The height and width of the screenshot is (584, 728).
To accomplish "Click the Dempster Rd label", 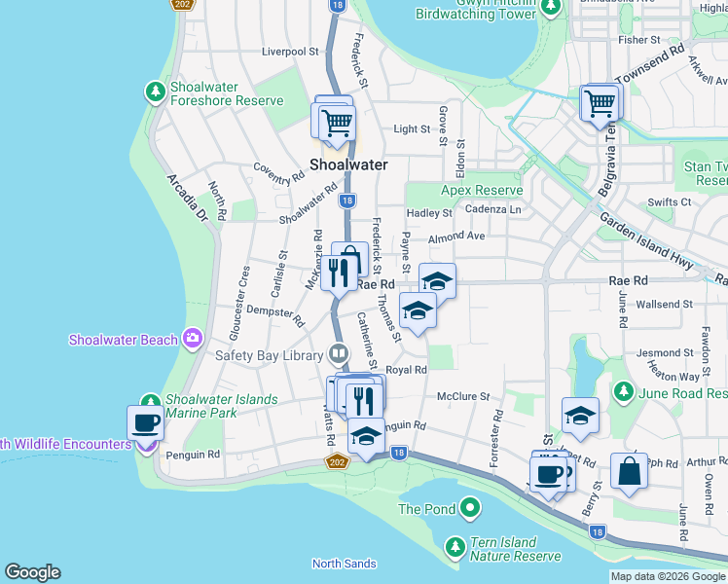I will point(275,315).
